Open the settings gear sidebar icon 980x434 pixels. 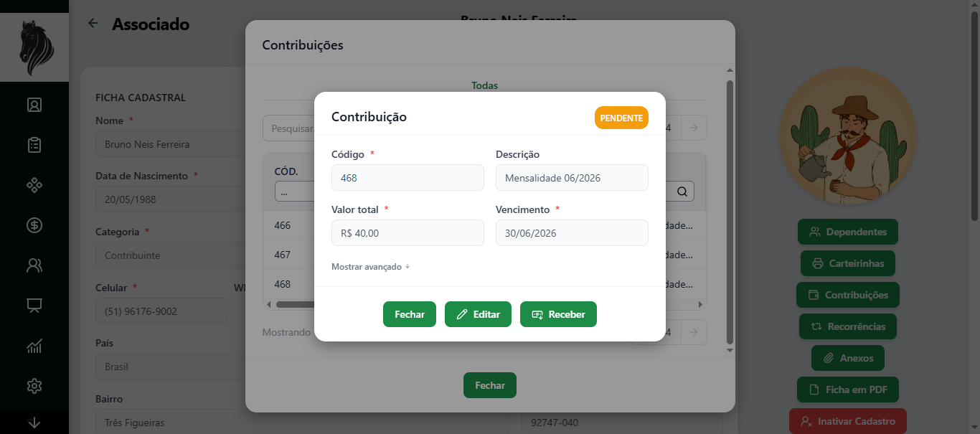click(x=34, y=386)
